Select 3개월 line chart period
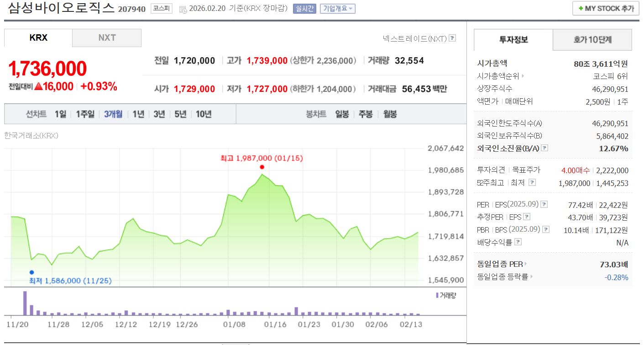The image size is (644, 345). [113, 114]
